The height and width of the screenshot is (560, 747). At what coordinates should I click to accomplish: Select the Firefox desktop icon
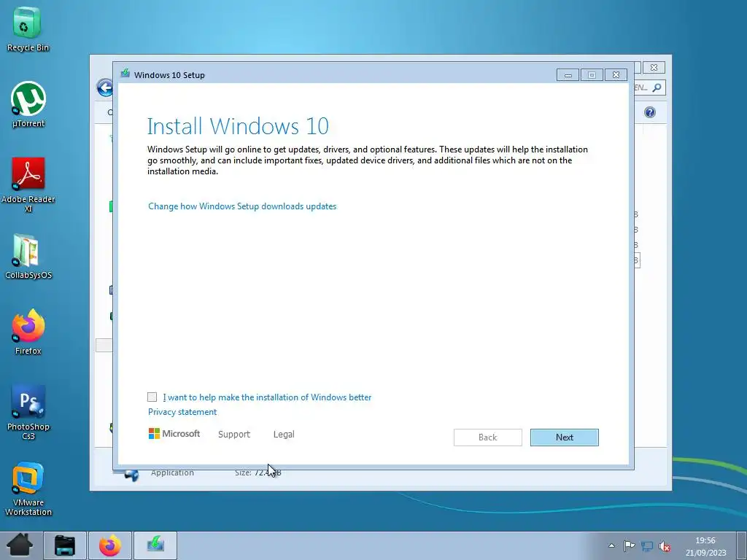tap(28, 332)
